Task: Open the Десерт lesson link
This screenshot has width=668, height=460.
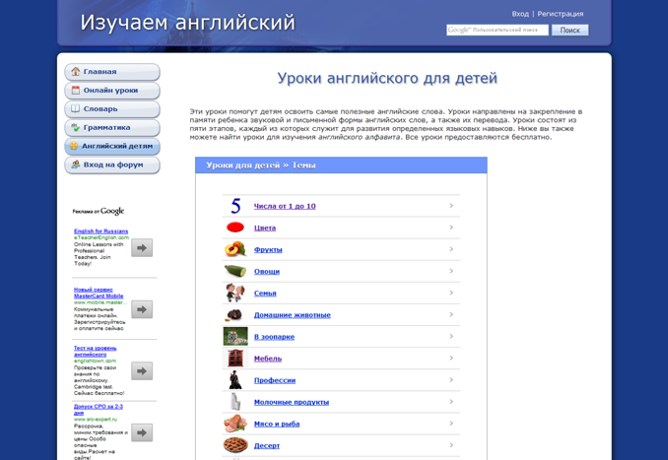Action: [x=267, y=446]
